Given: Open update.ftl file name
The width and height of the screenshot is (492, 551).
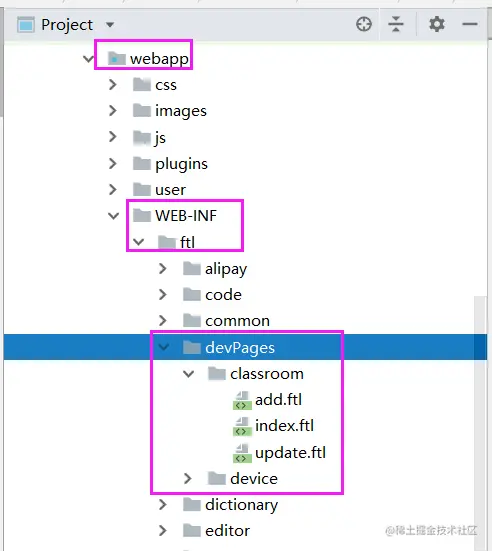Looking at the screenshot, I should pos(291,453).
